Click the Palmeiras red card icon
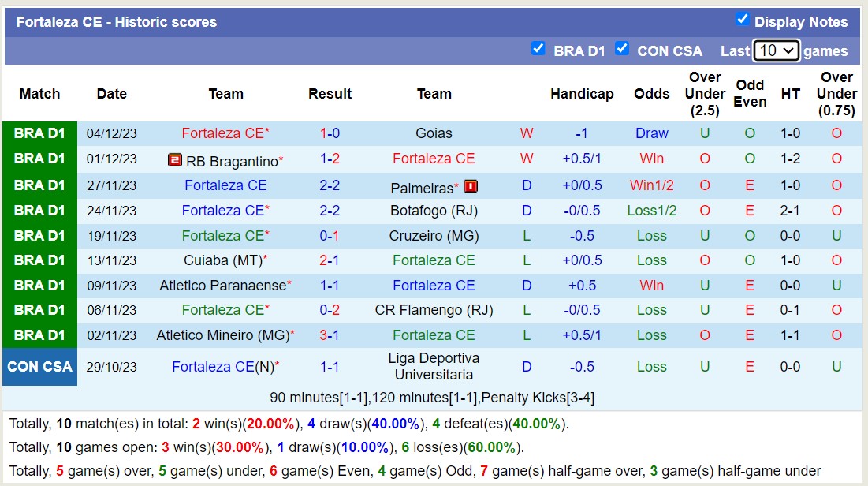Screen dimensions: 868x486 point(471,186)
